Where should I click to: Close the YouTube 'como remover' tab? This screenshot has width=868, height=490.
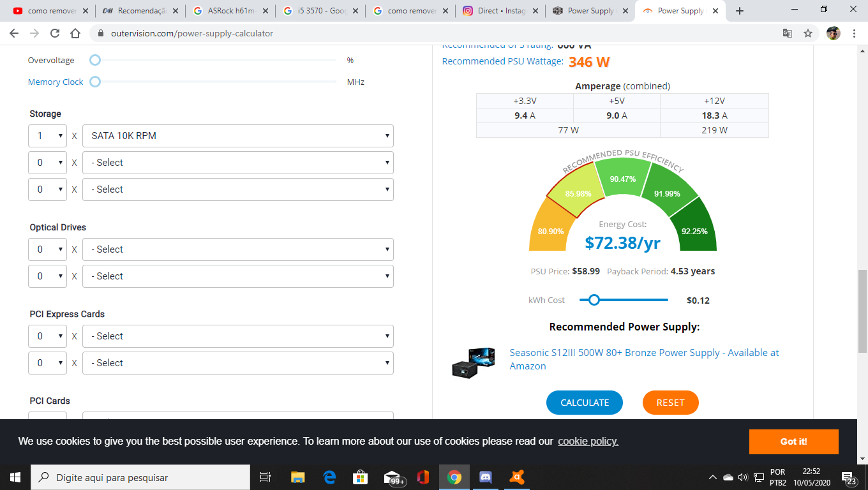[86, 11]
